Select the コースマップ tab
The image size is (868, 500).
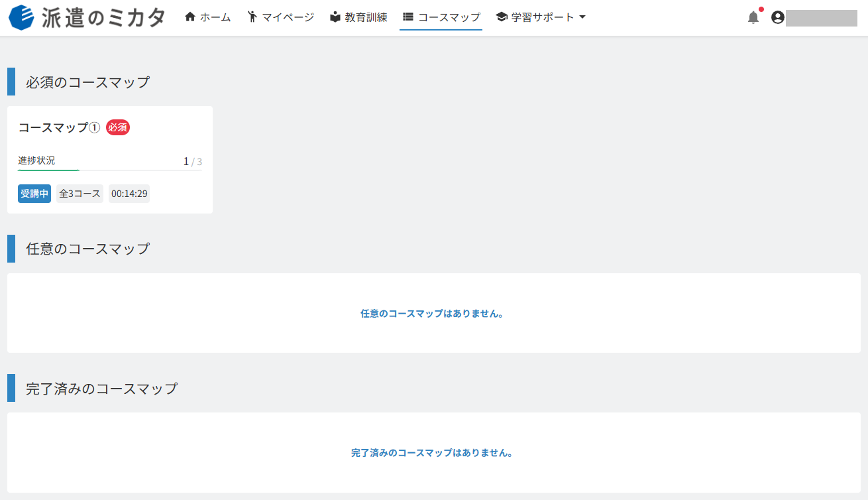click(x=441, y=17)
